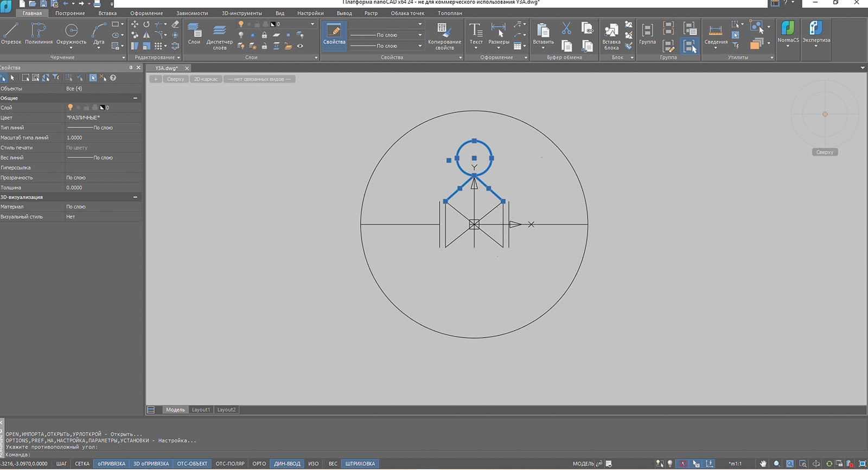Collapse the Общие properties section
The width and height of the screenshot is (868, 470).
[136, 98]
